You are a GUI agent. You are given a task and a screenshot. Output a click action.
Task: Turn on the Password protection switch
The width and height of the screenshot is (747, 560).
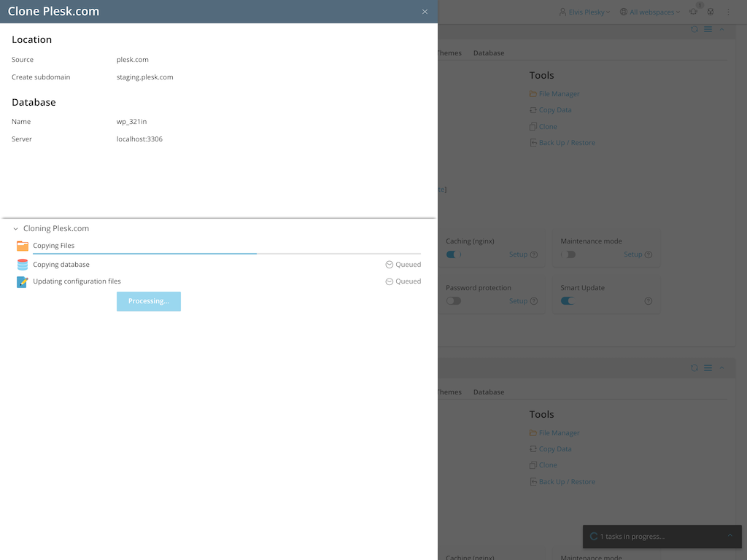click(x=453, y=301)
